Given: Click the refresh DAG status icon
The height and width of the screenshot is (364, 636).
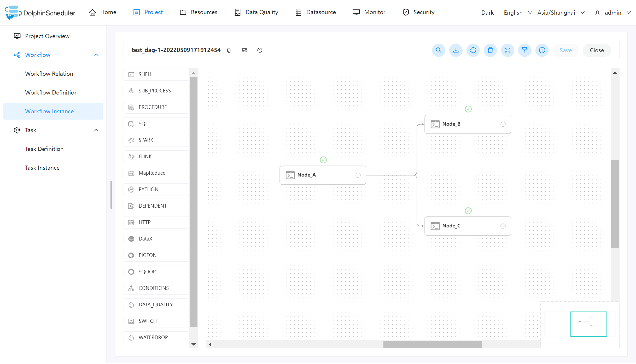Looking at the screenshot, I should 473,50.
